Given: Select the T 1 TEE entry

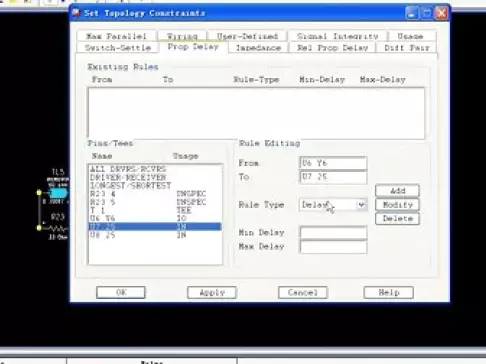Looking at the screenshot, I should pyautogui.click(x=155, y=210).
